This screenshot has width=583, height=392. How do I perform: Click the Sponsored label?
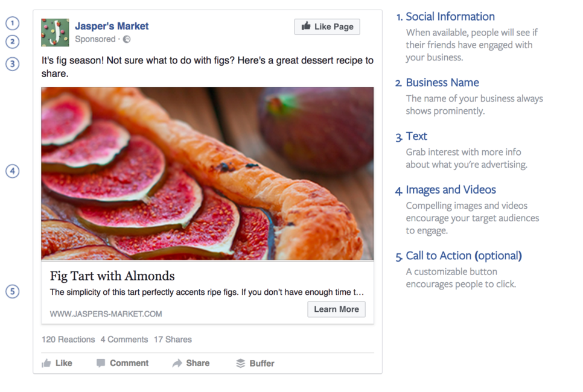click(95, 39)
